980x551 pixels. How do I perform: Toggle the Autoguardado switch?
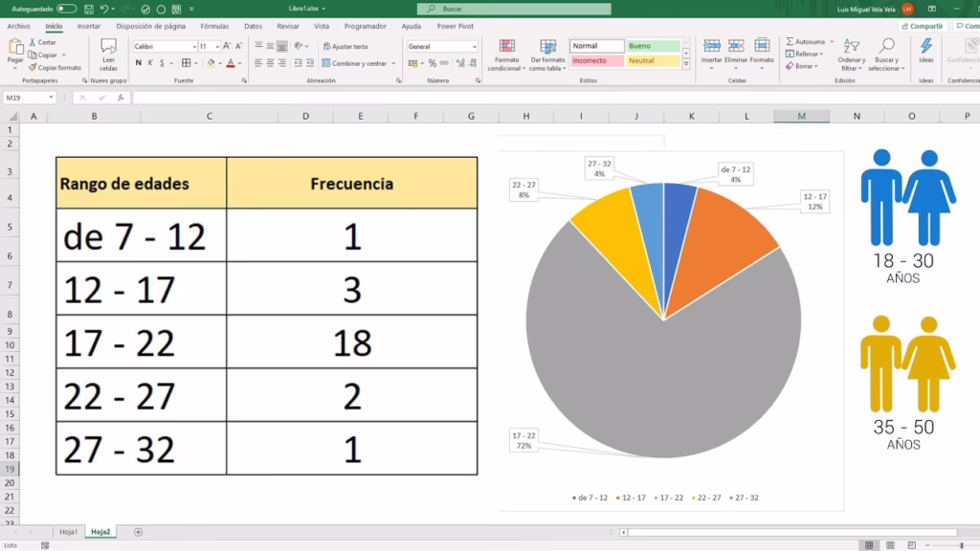coord(66,9)
